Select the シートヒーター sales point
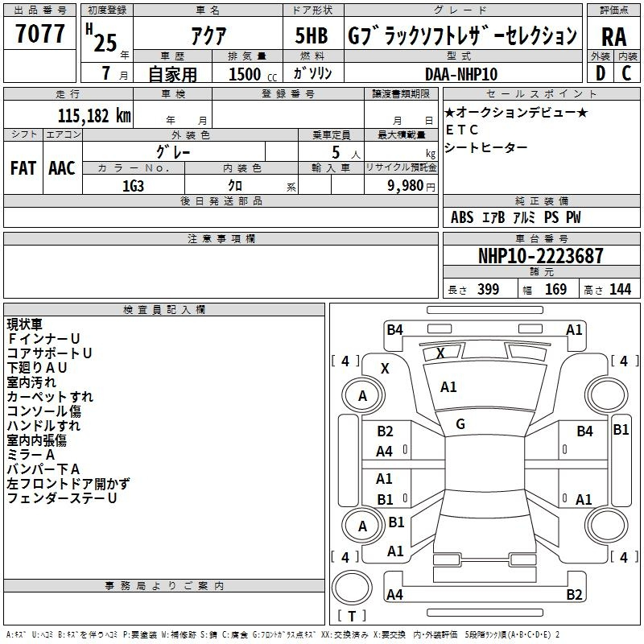The image size is (644, 644). coord(486,147)
